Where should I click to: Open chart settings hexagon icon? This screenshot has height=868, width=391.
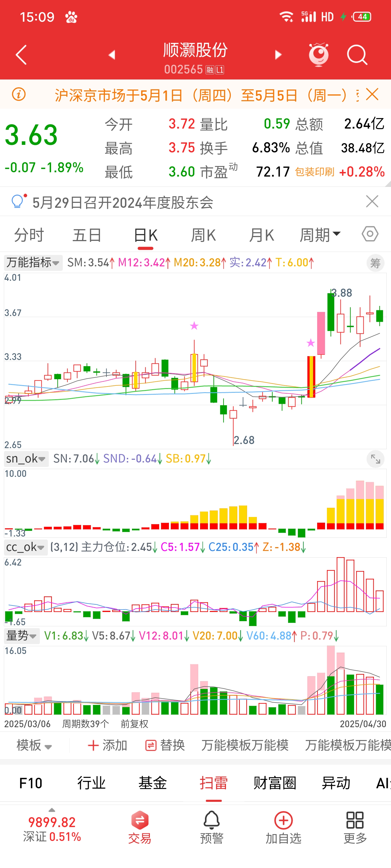point(370,234)
